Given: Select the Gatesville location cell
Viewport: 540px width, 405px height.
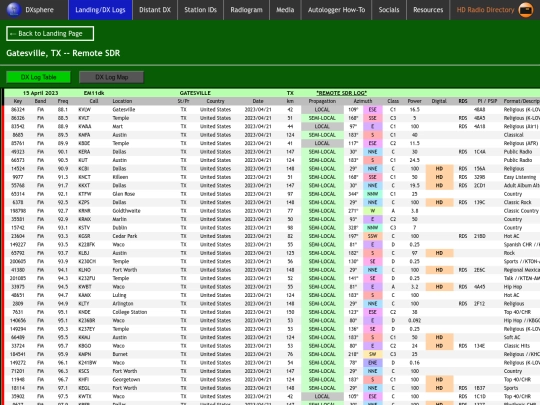Looking at the screenshot, I should coord(124,110).
